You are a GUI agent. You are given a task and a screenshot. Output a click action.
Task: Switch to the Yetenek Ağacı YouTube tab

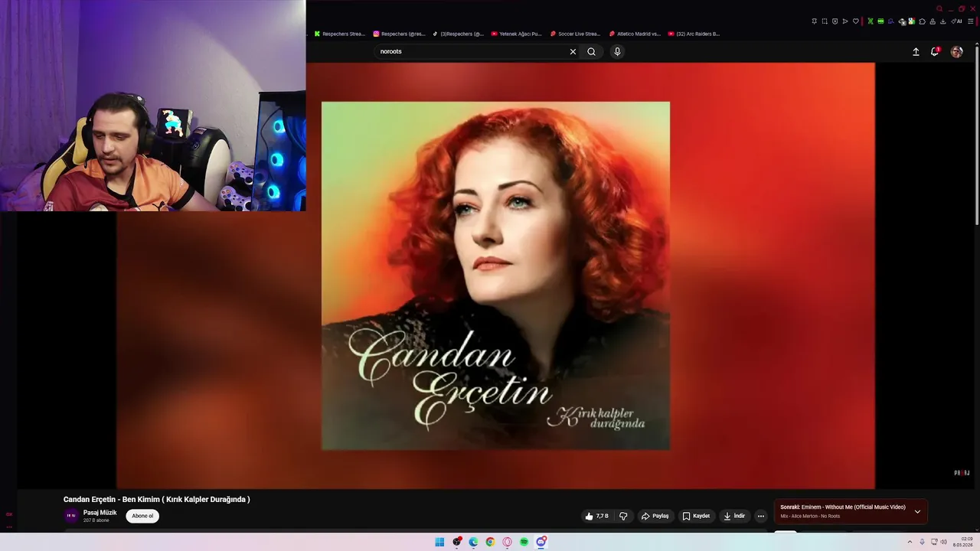tap(517, 34)
